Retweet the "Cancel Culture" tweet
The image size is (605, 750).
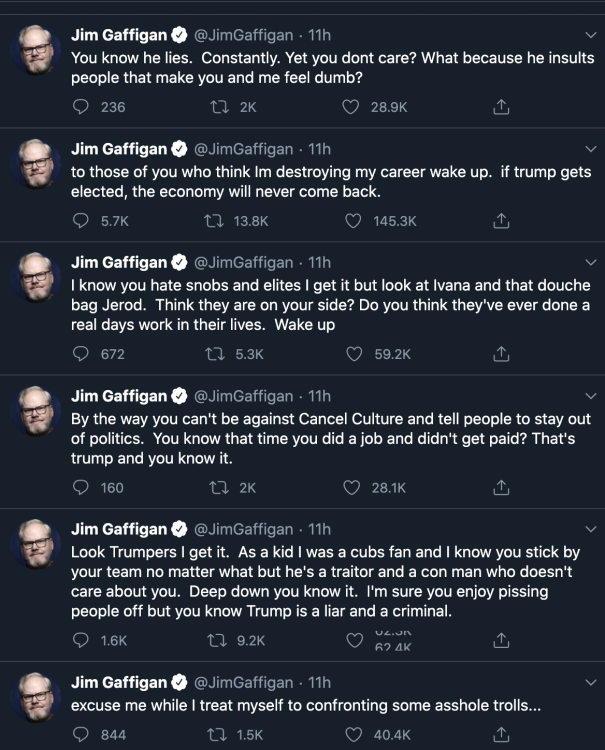point(212,487)
